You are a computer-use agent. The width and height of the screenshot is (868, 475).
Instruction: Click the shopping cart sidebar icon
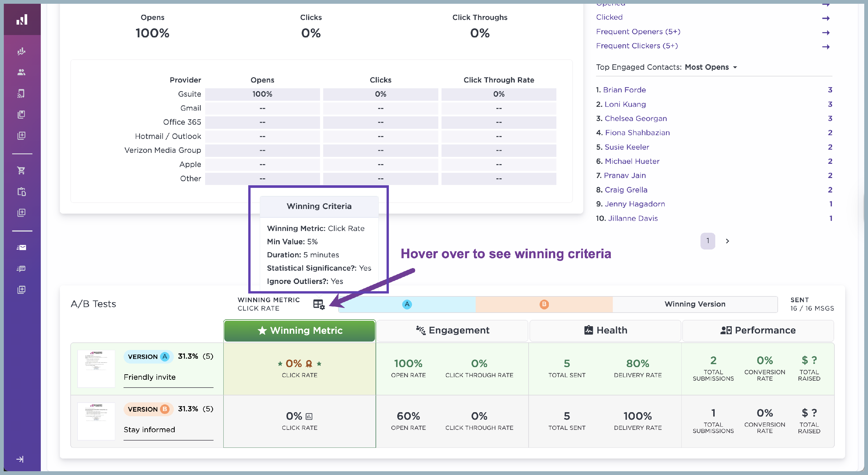(x=21, y=170)
